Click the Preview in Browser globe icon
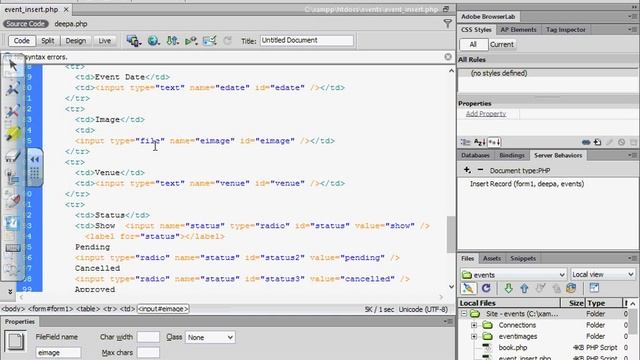640x360 pixels. point(153,40)
